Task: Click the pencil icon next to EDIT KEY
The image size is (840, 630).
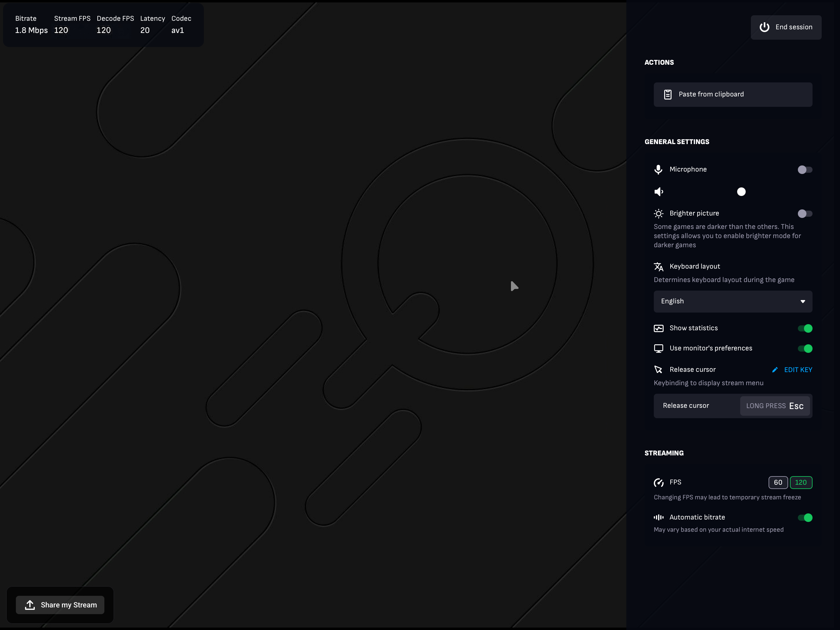Action: (775, 370)
